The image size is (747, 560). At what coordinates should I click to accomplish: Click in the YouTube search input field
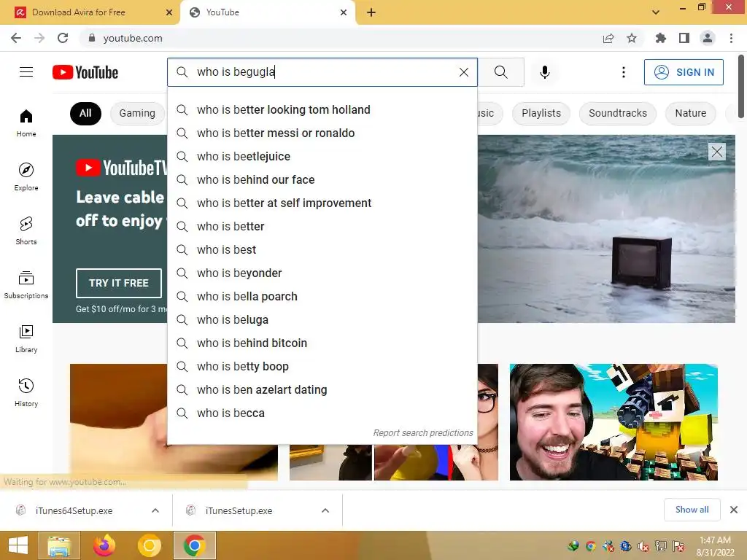click(x=324, y=72)
